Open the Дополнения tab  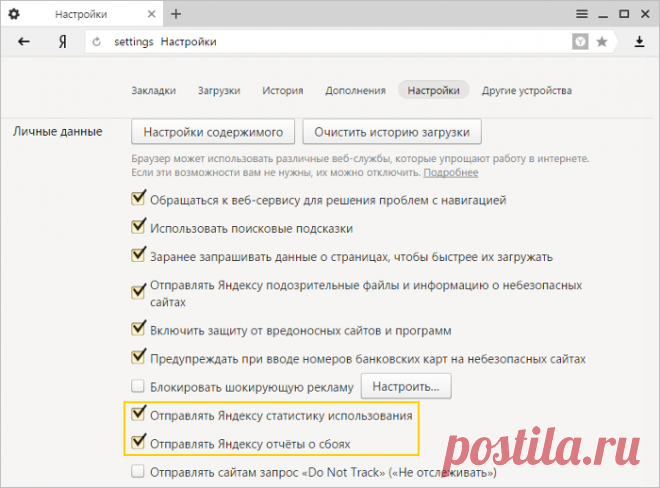point(355,90)
